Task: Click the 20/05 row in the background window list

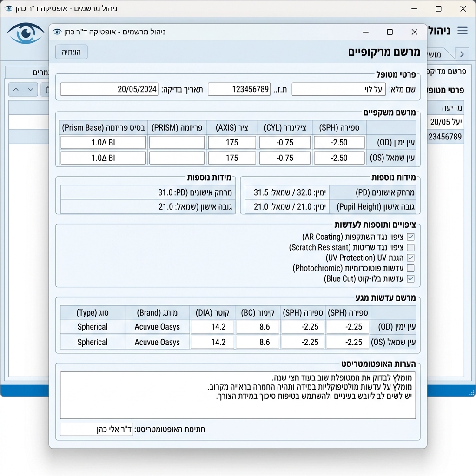Action: pos(446,122)
